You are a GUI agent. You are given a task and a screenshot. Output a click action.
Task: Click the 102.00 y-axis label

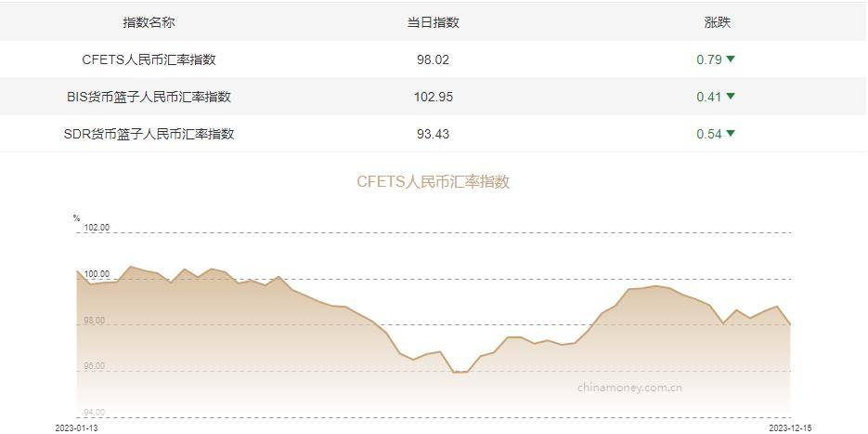point(97,228)
